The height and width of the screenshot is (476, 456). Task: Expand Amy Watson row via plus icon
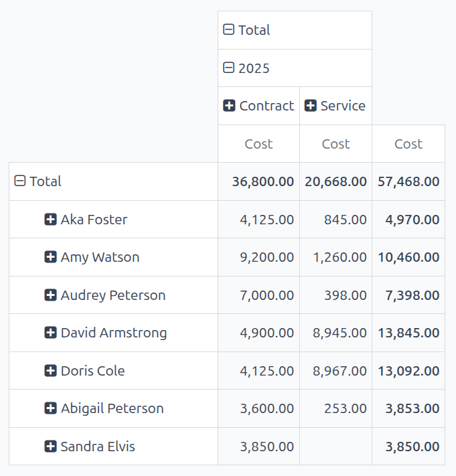click(50, 257)
